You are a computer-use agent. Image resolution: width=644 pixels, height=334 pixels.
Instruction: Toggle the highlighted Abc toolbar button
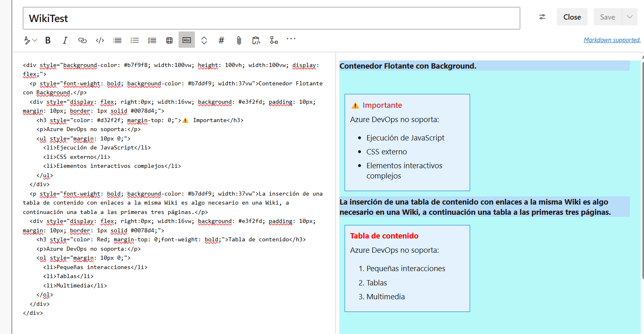(x=187, y=40)
